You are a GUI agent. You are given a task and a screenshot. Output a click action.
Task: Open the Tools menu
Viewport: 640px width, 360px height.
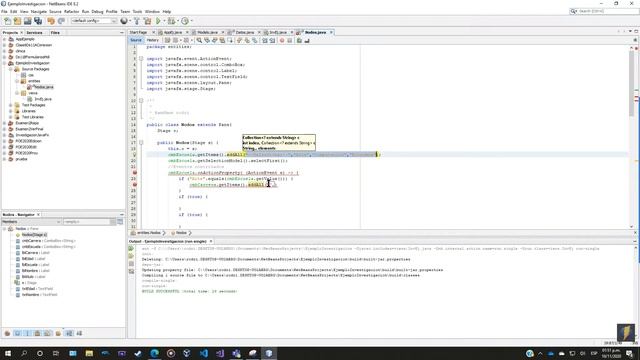point(137,11)
